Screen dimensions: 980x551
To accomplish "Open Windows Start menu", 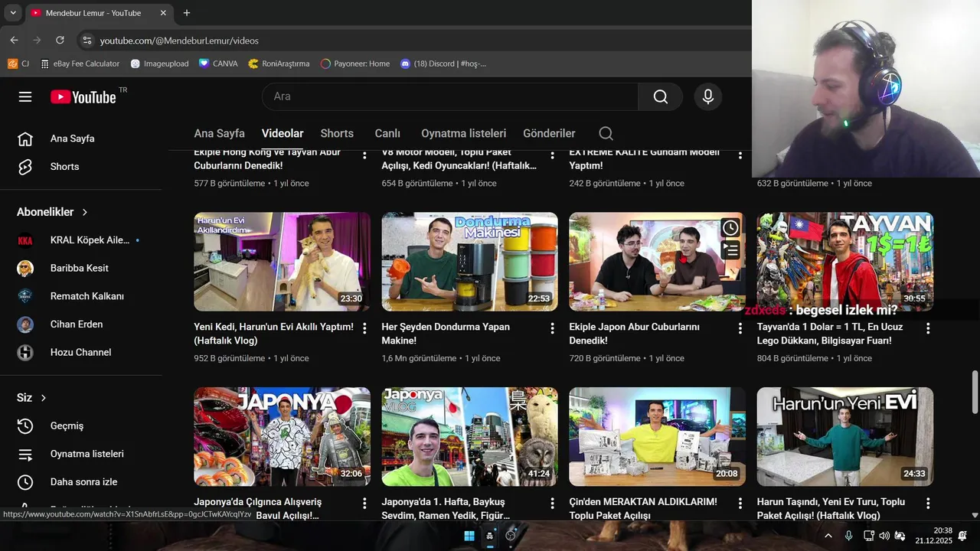I will (x=469, y=536).
